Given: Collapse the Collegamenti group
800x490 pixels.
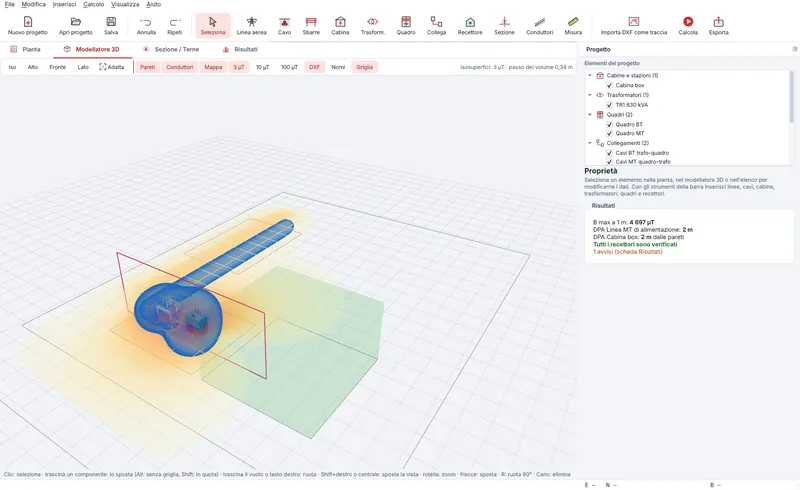Looking at the screenshot, I should pos(590,143).
